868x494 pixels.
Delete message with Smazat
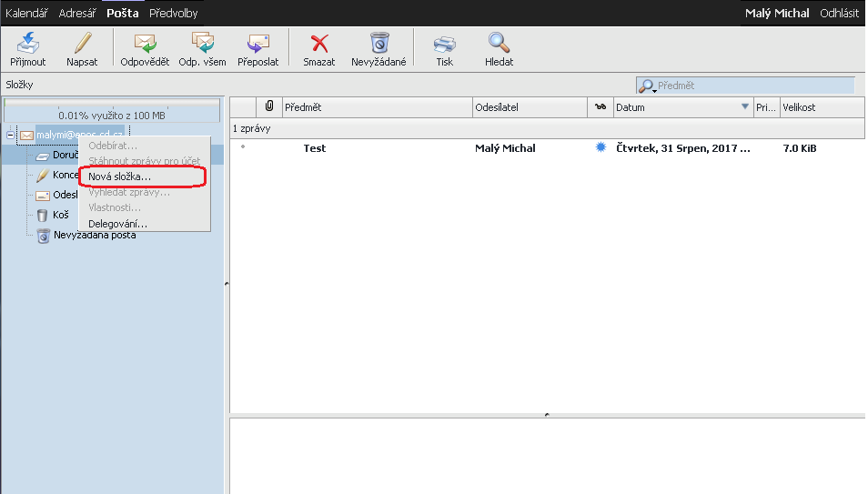point(318,49)
